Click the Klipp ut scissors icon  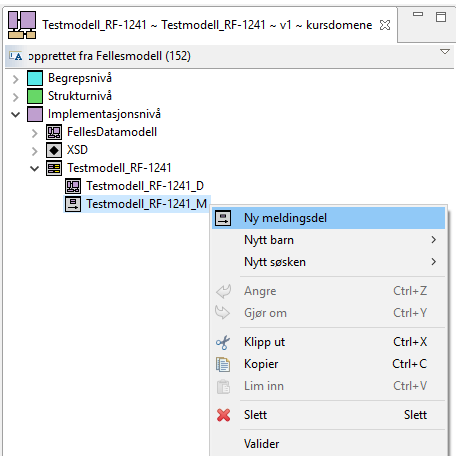point(223,342)
